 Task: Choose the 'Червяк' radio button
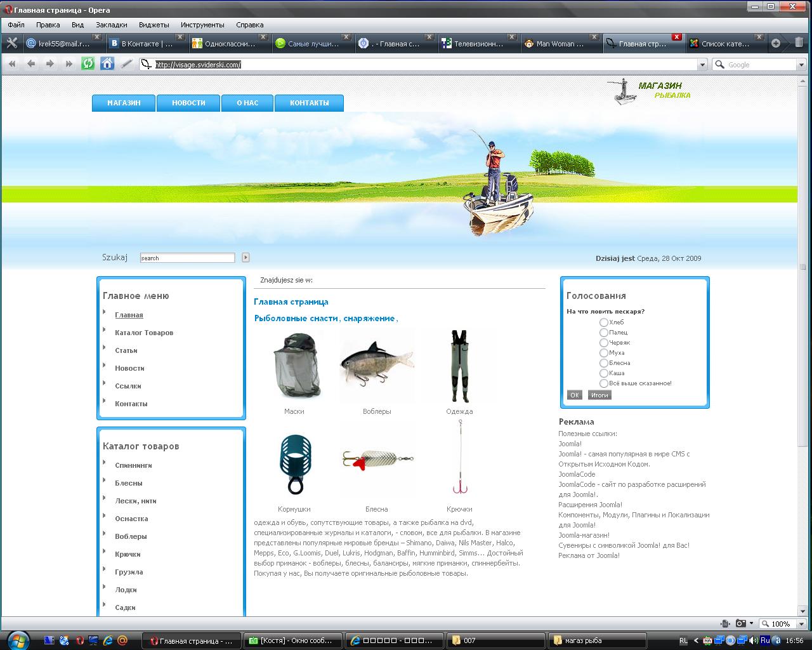603,343
